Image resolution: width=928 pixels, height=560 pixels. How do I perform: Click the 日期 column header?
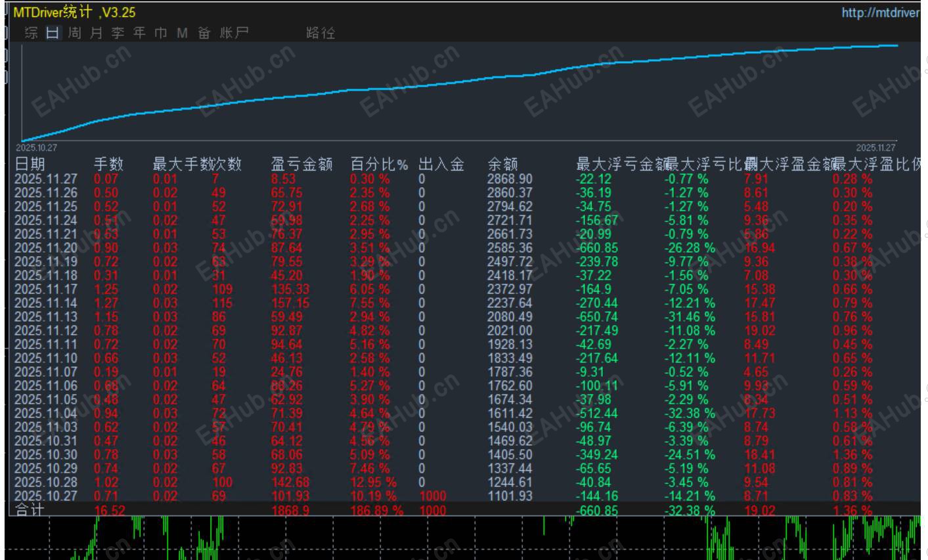(x=30, y=164)
